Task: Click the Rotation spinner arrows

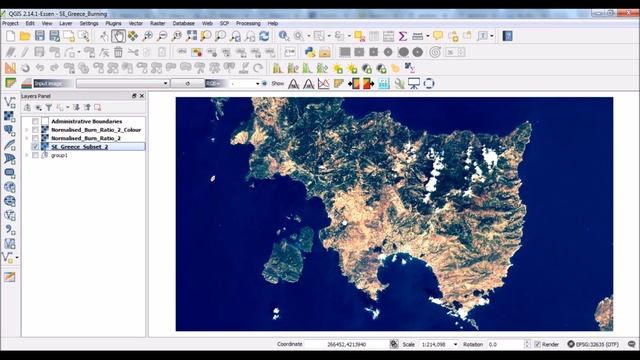Action: point(527,344)
